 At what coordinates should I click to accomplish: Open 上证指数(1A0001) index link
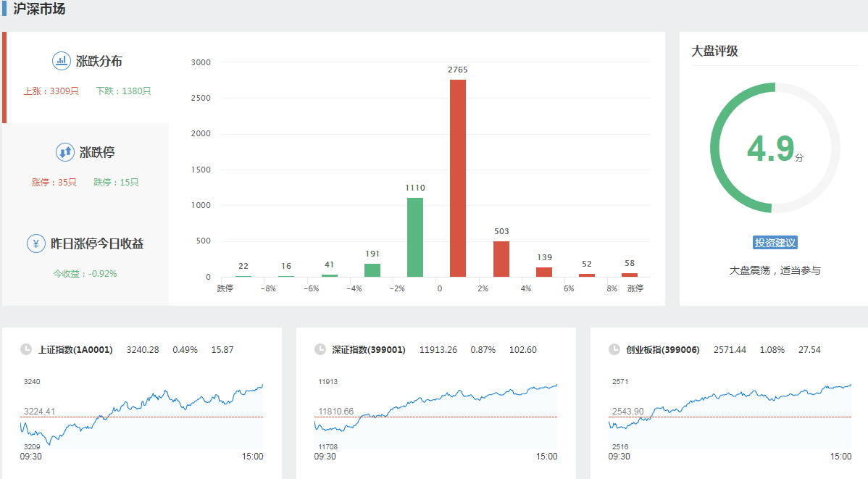tap(75, 350)
